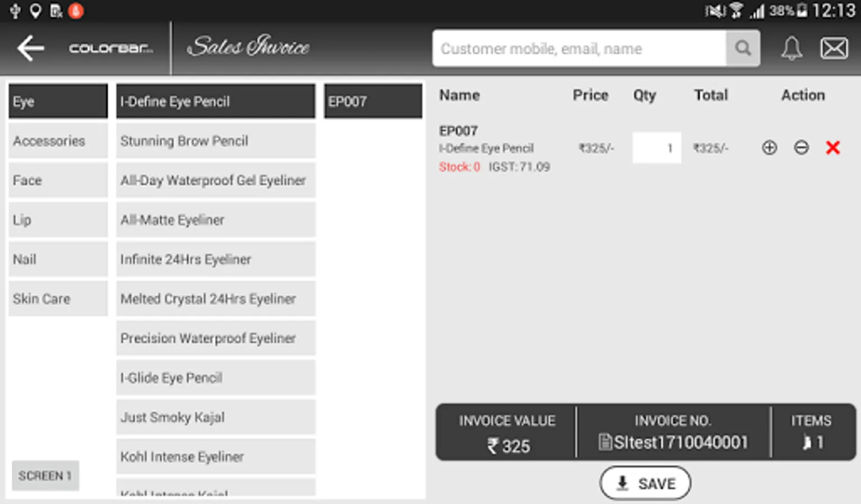
Task: Open the mail envelope icon
Action: [834, 49]
